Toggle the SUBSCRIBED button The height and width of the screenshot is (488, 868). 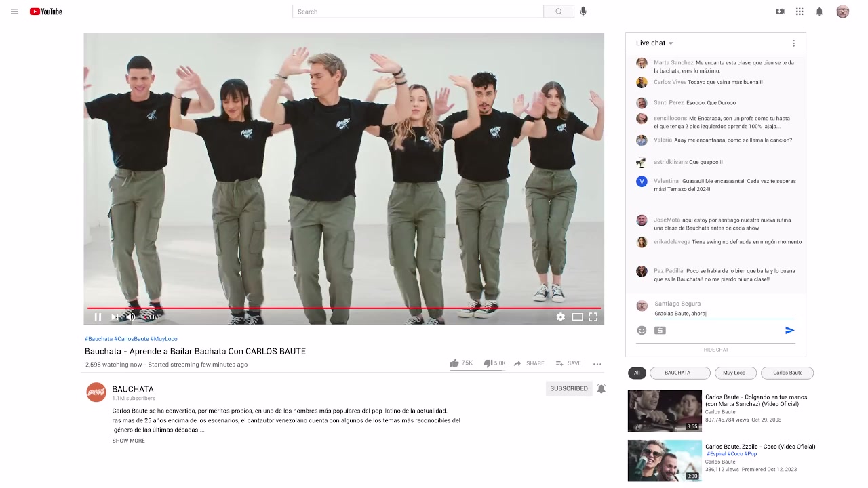pyautogui.click(x=569, y=388)
